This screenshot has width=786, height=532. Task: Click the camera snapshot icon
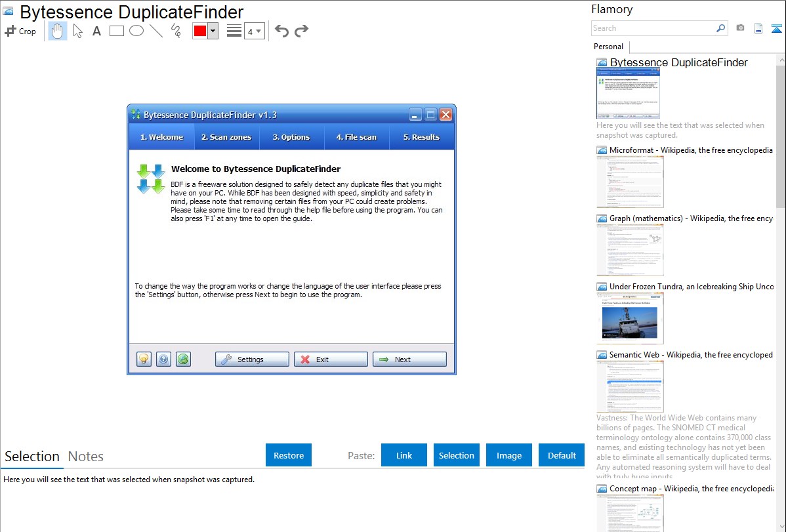pos(740,28)
